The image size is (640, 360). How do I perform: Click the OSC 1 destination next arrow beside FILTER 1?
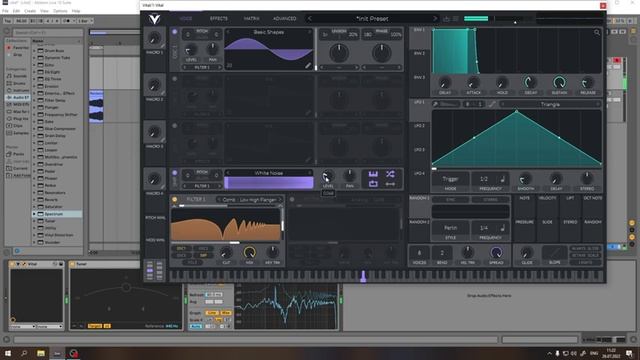coord(220,67)
